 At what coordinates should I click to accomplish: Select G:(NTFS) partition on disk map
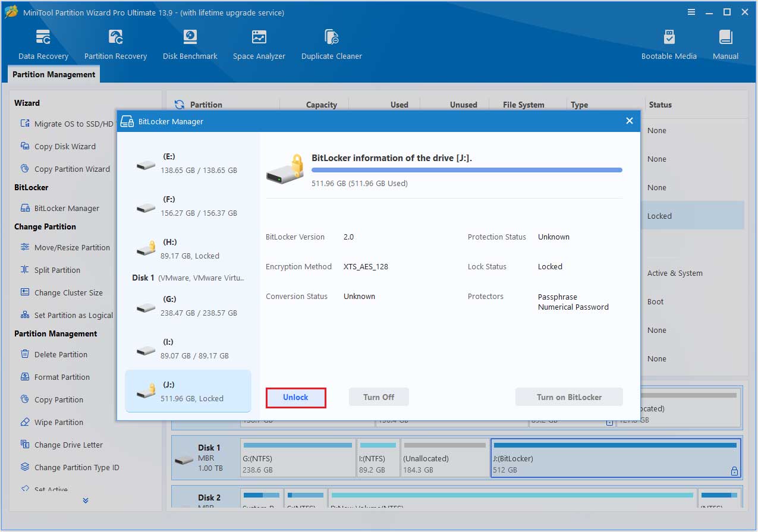pos(298,458)
